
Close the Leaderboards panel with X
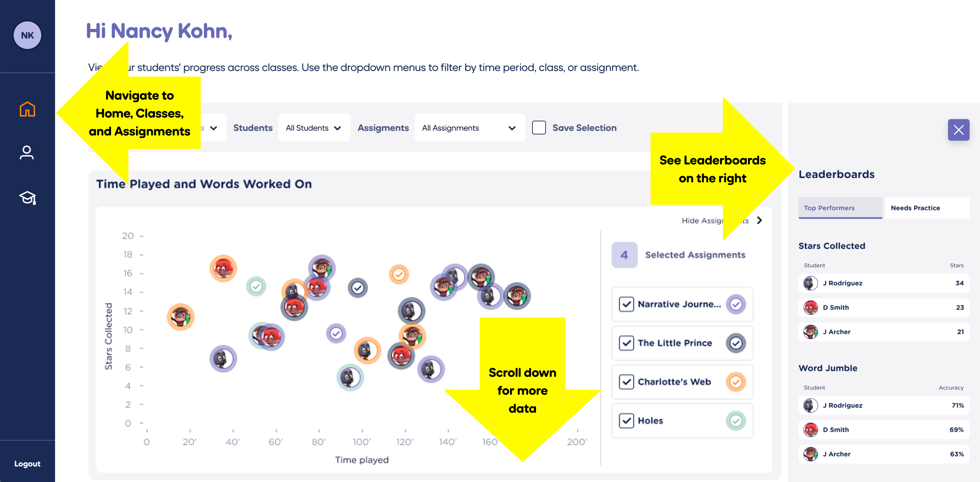tap(958, 130)
